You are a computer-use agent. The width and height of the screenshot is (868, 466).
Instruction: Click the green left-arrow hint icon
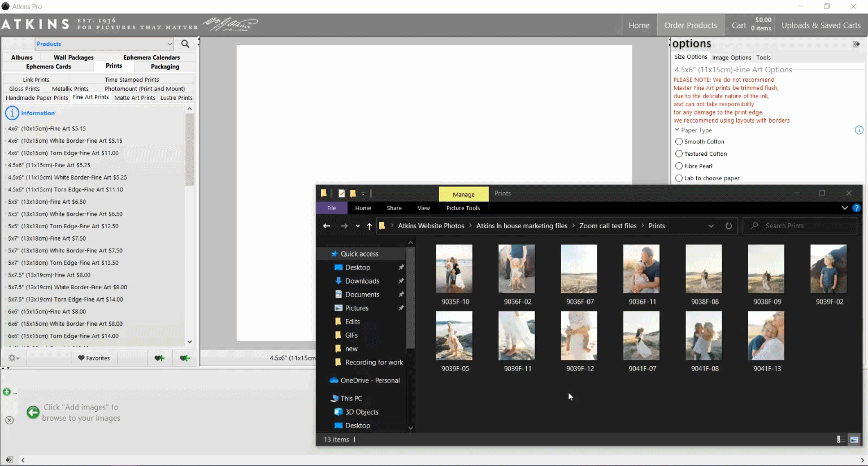[33, 412]
